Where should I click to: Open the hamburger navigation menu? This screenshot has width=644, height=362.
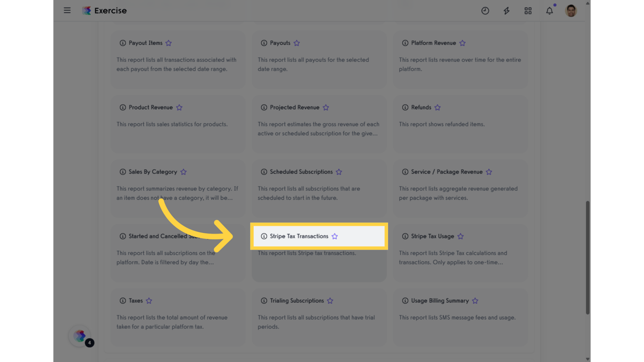pos(67,10)
